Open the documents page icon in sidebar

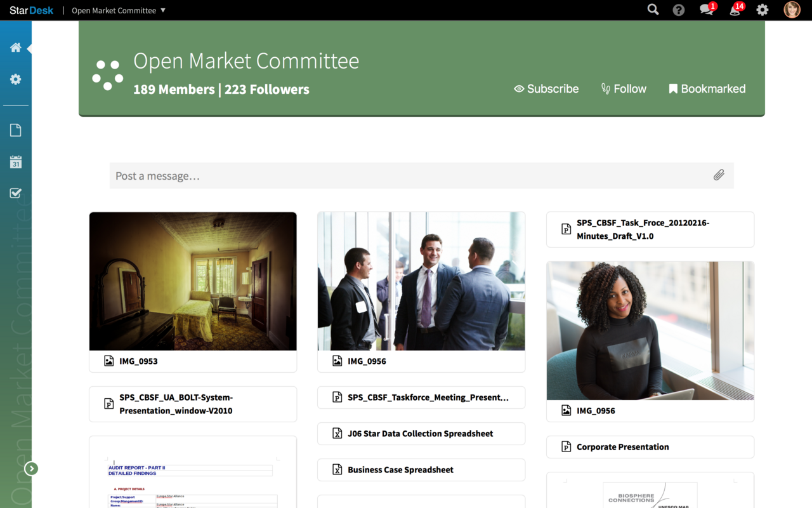16,130
